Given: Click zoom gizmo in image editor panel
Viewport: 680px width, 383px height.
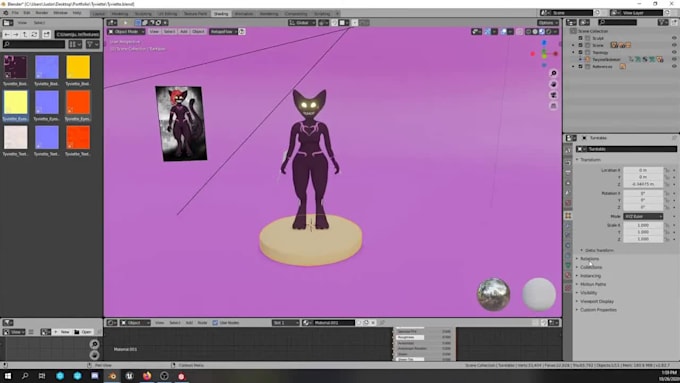Looking at the screenshot, I should point(94,344).
